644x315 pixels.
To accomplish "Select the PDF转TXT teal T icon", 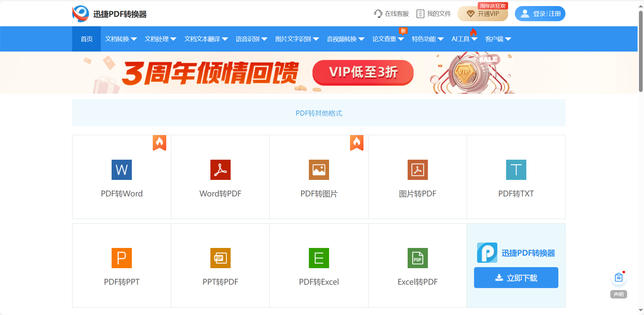I will click(x=516, y=170).
